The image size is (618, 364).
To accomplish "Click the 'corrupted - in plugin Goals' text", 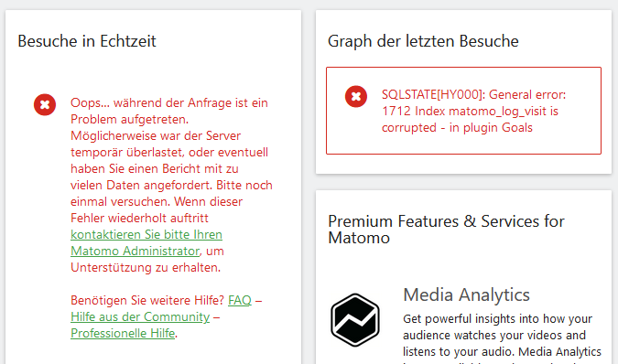I will (x=457, y=127).
